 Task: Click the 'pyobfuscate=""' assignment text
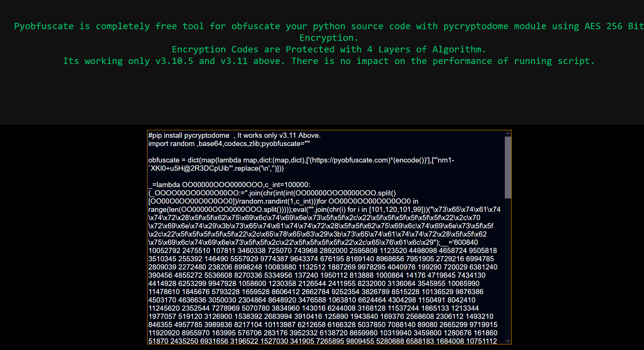(286, 144)
